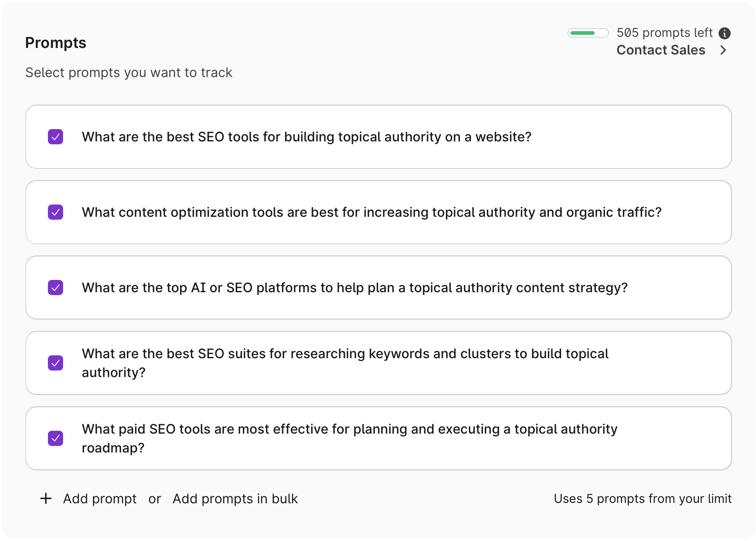
Task: Click the Add prompt button
Action: tap(100, 499)
